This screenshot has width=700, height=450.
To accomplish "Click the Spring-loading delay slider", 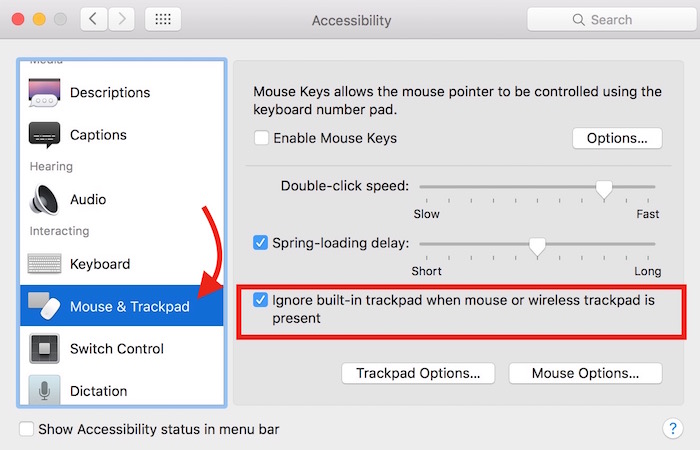I will (x=537, y=243).
